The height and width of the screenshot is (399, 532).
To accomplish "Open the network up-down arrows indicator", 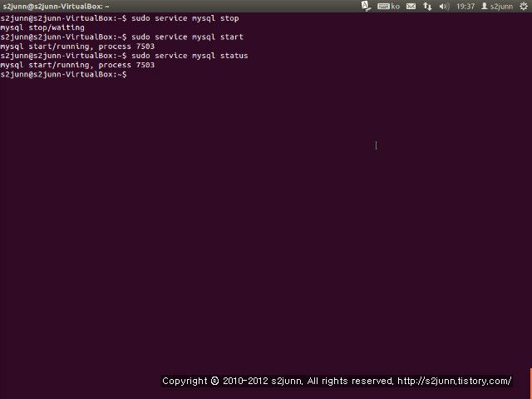I will click(427, 6).
